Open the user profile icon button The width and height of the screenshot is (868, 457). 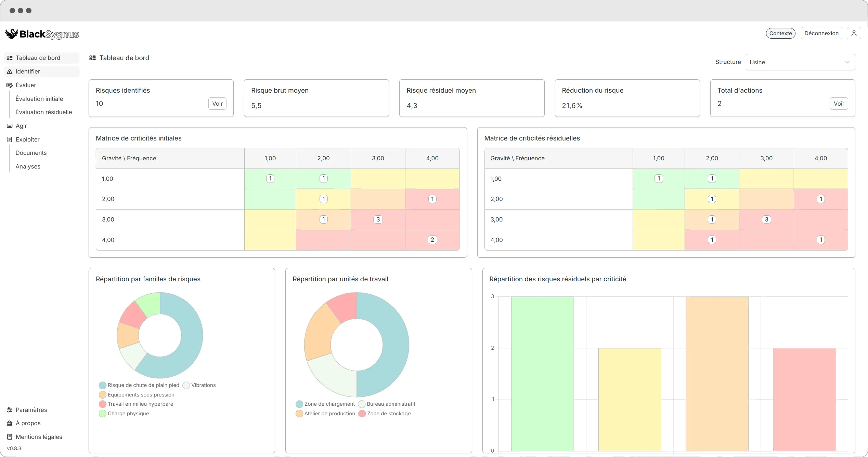click(854, 33)
